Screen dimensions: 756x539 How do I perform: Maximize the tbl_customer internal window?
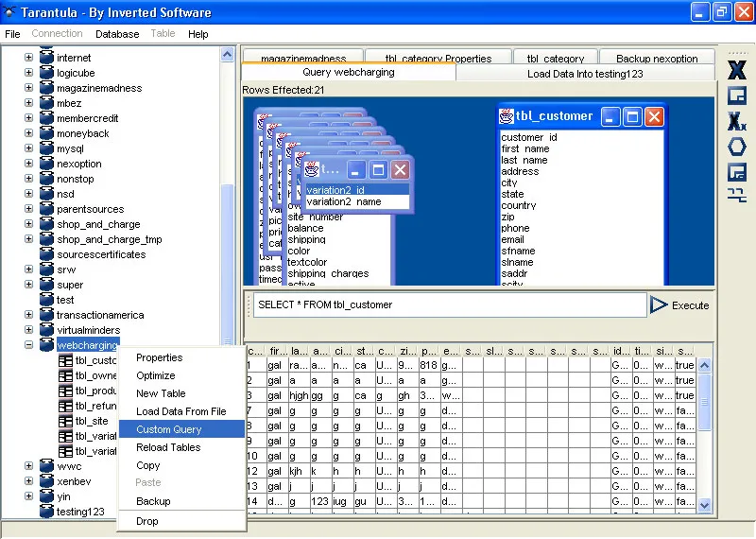click(632, 116)
